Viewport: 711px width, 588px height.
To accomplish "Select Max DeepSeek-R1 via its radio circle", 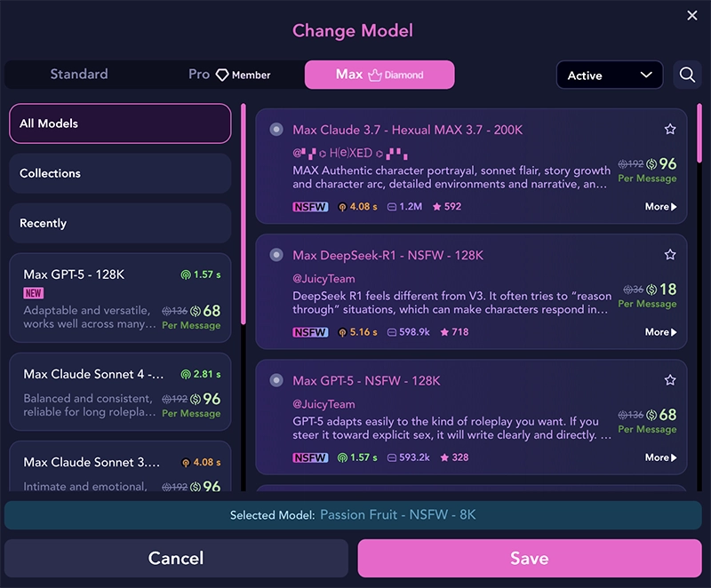I will click(x=276, y=254).
